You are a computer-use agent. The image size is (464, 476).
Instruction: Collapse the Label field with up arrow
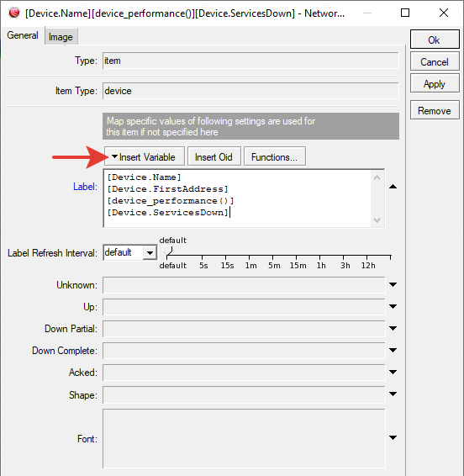point(393,187)
